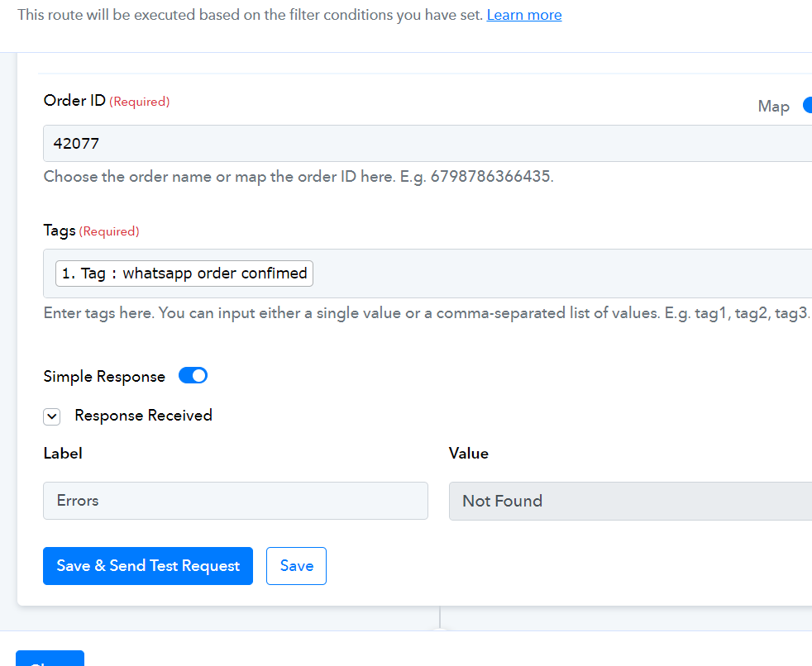
Task: Click the outlined Save button
Action: click(296, 566)
